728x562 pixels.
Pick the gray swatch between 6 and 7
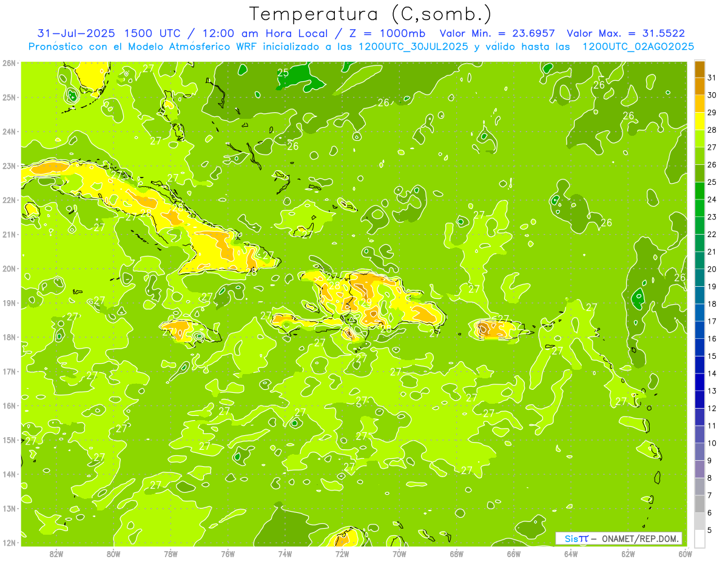[699, 504]
